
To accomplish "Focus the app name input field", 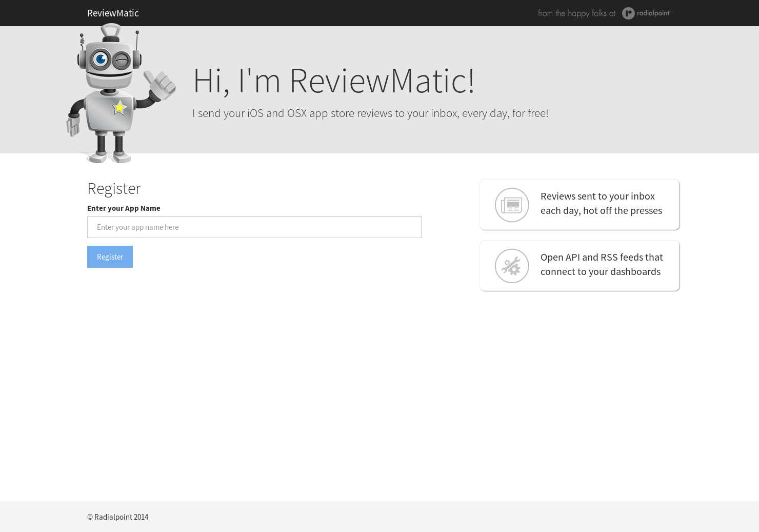I will (x=254, y=227).
